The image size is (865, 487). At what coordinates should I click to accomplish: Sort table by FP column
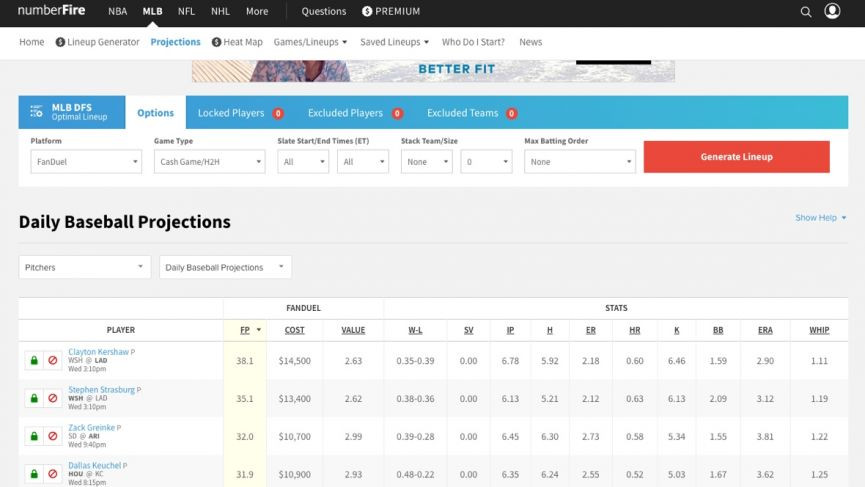coord(245,330)
